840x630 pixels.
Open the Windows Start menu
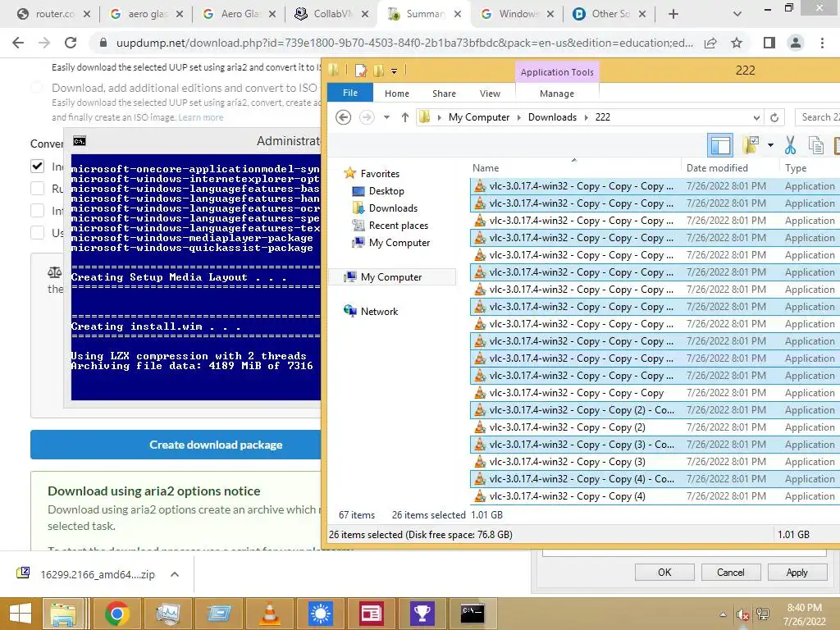pos(21,614)
